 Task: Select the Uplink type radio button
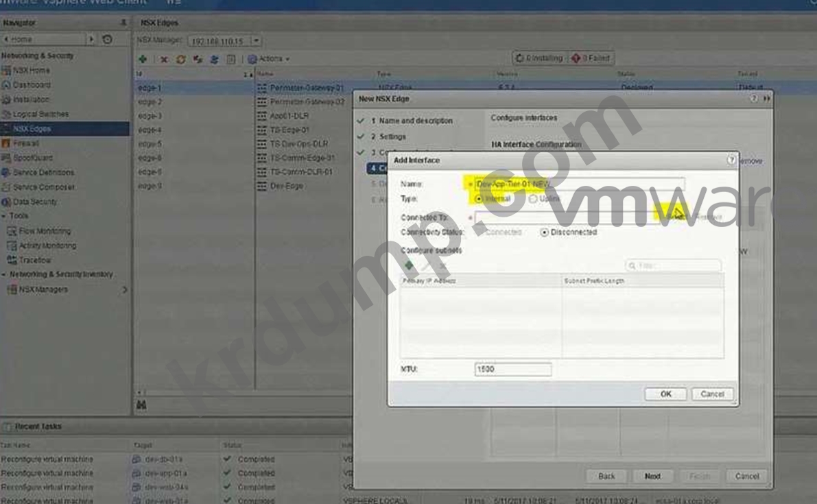533,199
